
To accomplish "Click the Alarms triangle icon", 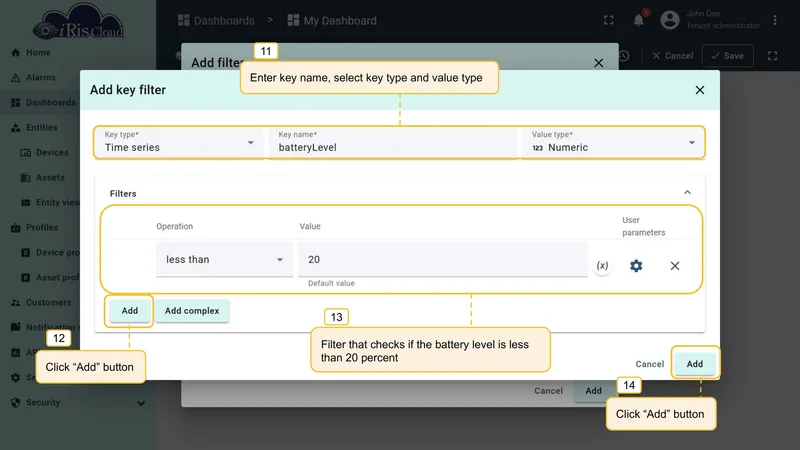I will 16,78.
